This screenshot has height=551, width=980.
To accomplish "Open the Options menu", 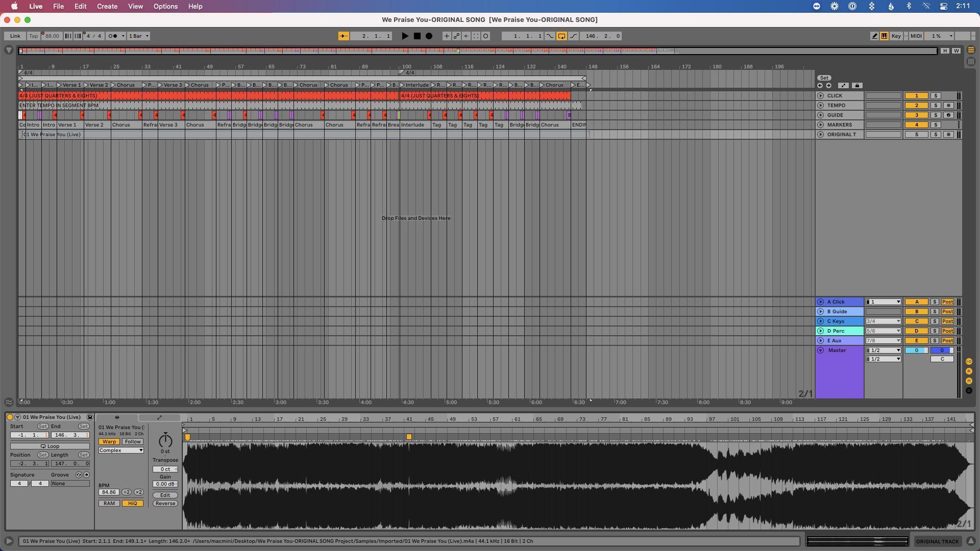I will pos(165,6).
